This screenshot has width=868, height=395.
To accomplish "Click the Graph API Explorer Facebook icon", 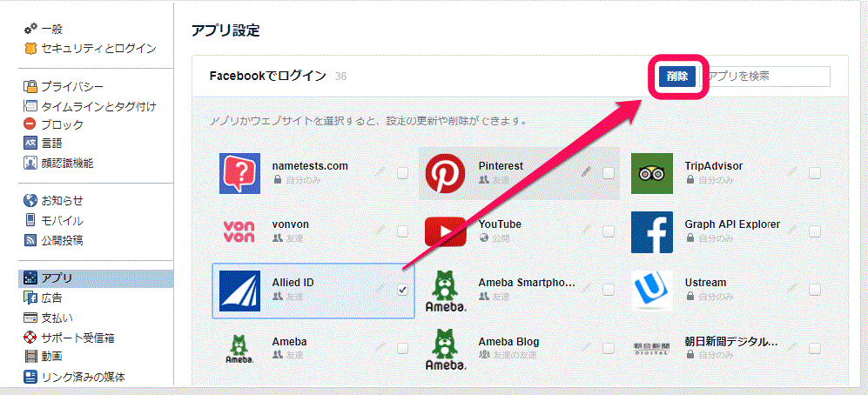I will pyautogui.click(x=651, y=231).
